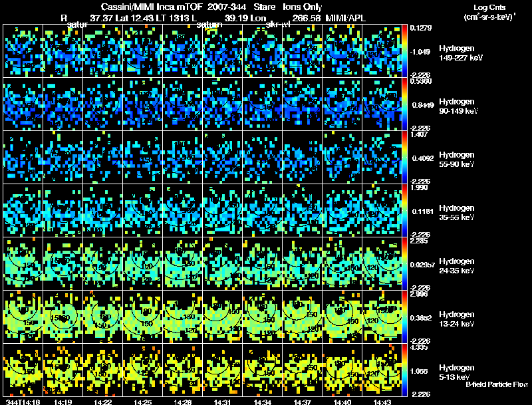532x405 pixels.
Task: Click the color scale value "0.02957"
Action: click(x=422, y=265)
